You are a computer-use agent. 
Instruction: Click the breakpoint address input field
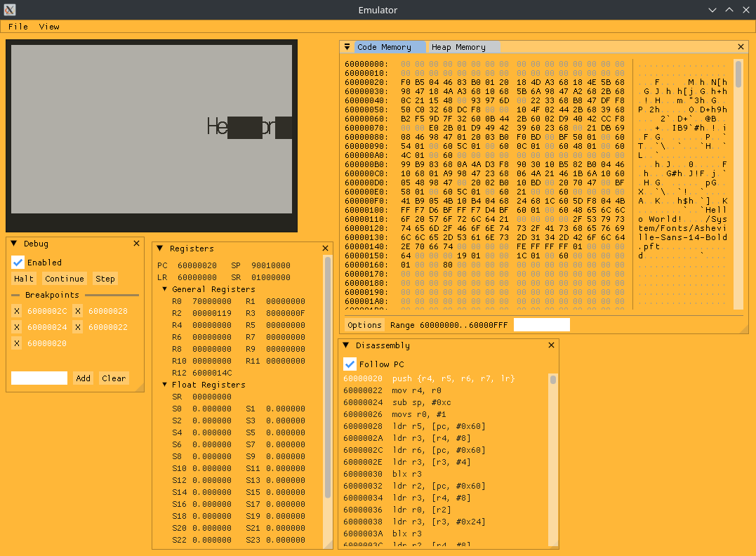point(39,378)
